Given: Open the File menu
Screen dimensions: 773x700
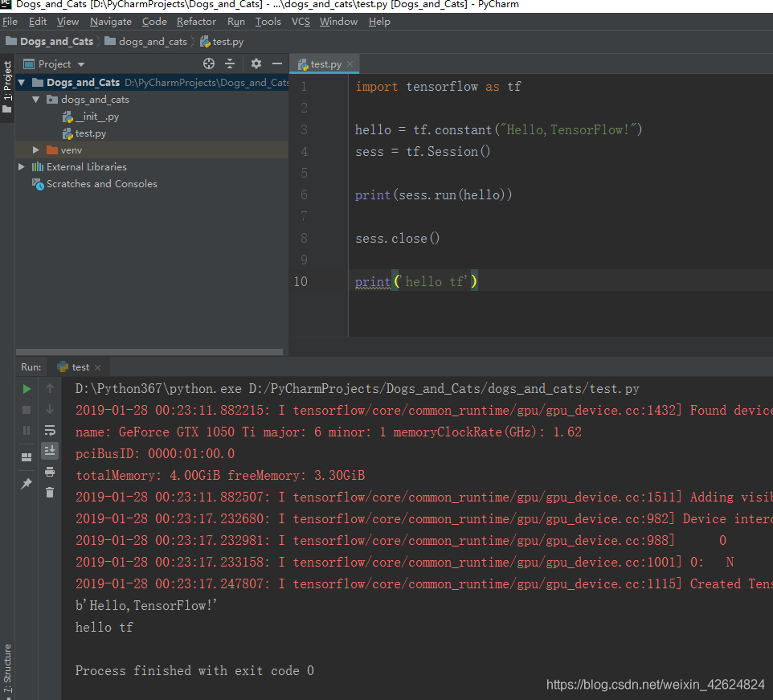Looking at the screenshot, I should 10,22.
